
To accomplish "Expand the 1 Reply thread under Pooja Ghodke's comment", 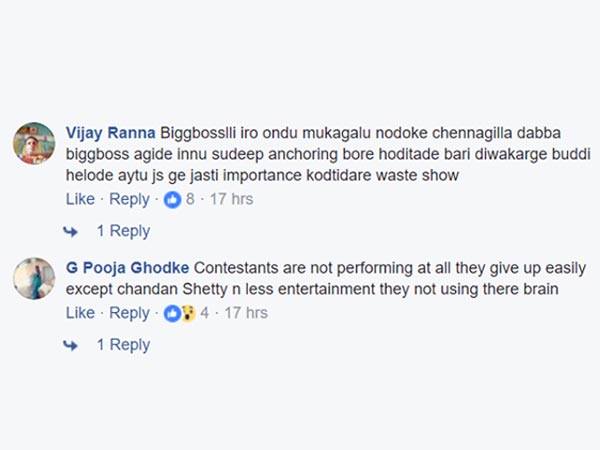I will (123, 345).
